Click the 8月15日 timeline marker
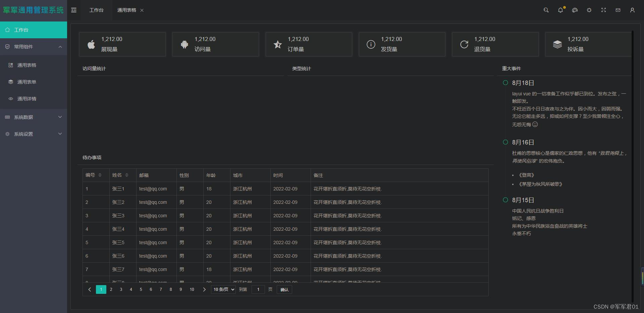 [x=505, y=200]
